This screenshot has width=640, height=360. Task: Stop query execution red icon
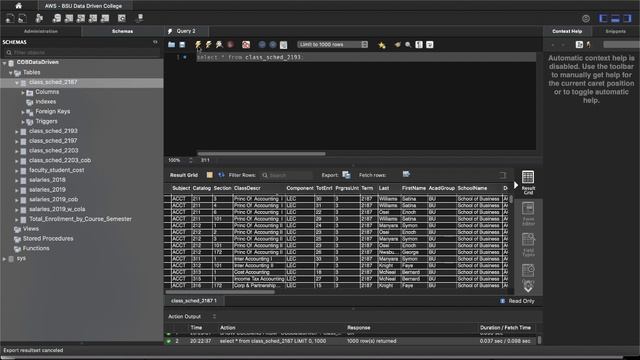[x=230, y=44]
